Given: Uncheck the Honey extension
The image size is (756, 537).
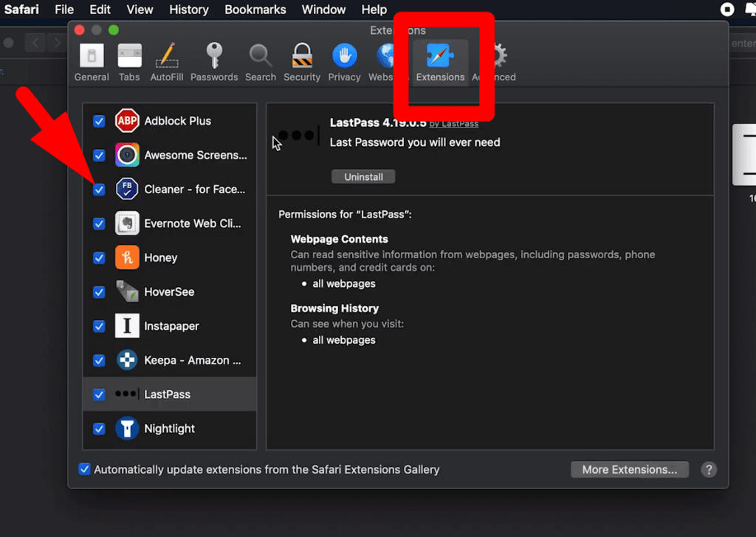Looking at the screenshot, I should tap(99, 257).
